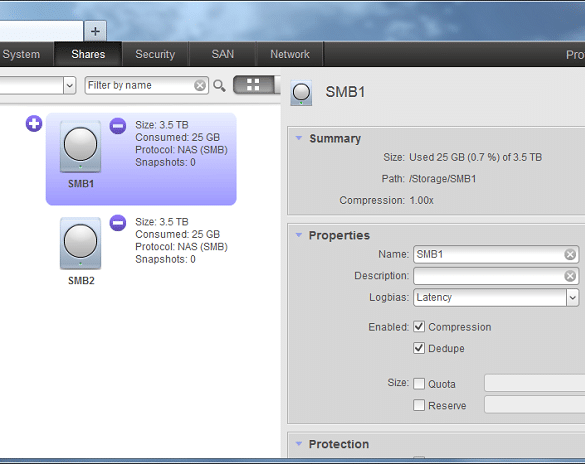Click SMB2's 'Protocol: NAS (SMB)' text
Screen dimensions: 585x464
181,247
